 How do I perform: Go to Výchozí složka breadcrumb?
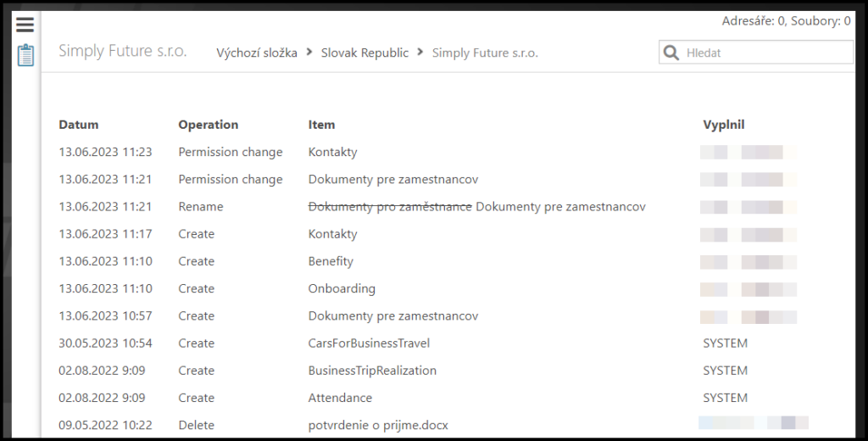pyautogui.click(x=257, y=53)
